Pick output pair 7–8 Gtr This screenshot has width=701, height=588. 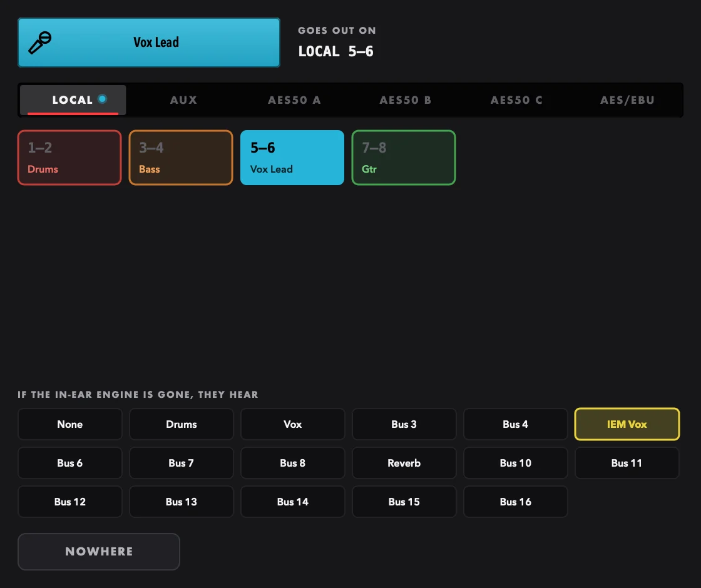[404, 158]
